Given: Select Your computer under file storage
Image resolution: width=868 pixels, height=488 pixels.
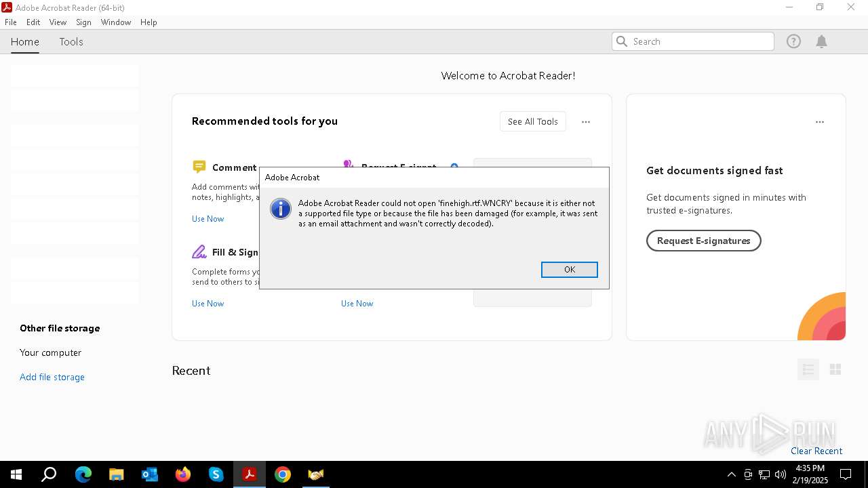Looking at the screenshot, I should (x=51, y=352).
